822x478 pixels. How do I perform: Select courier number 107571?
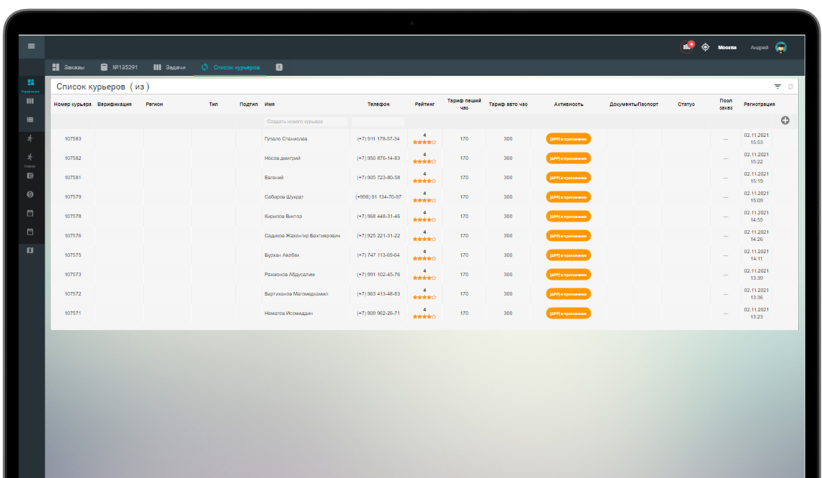point(73,313)
